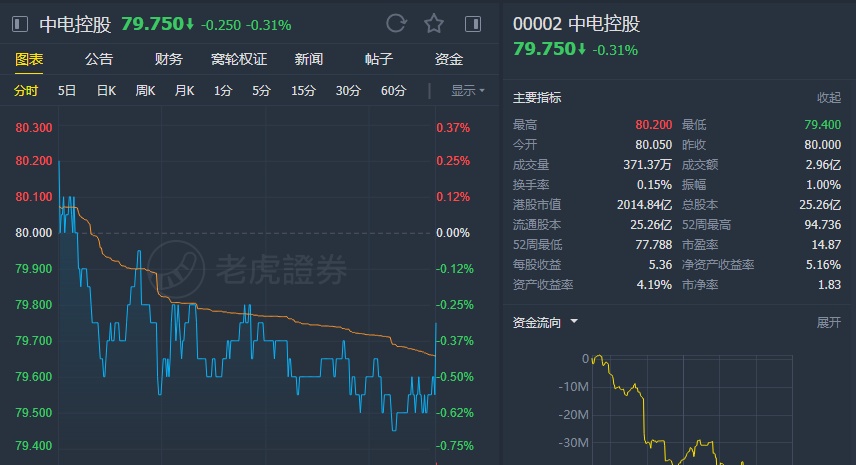Screen dimensions: 856x465
Task: Switch to the 资金 tab
Action: [x=449, y=59]
